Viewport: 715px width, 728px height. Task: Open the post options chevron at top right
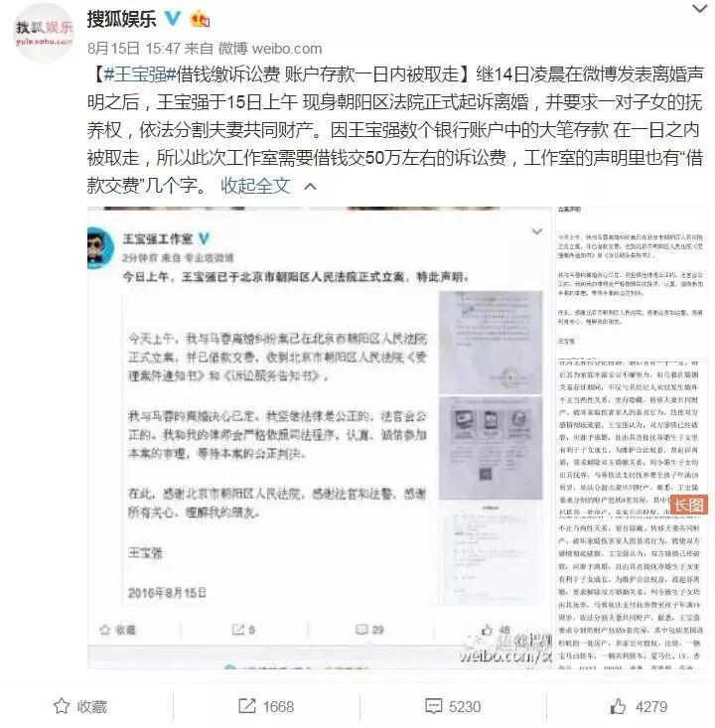[700, 8]
